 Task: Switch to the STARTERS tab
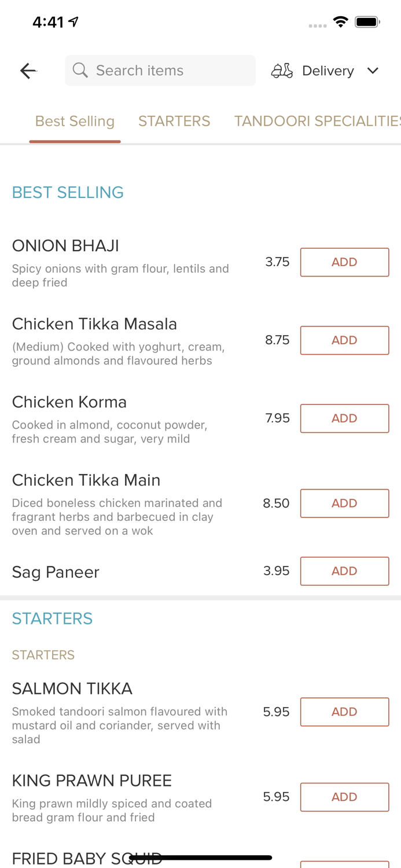pyautogui.click(x=174, y=121)
